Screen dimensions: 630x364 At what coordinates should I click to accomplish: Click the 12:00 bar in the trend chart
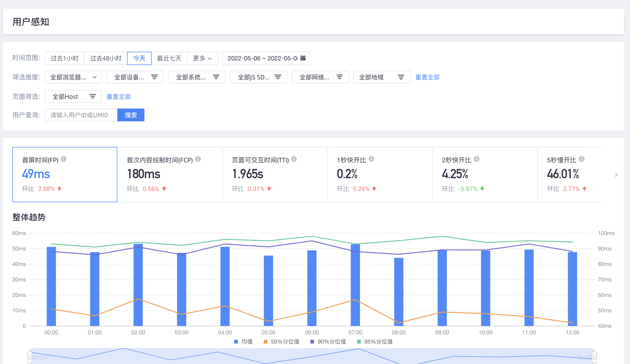point(572,289)
